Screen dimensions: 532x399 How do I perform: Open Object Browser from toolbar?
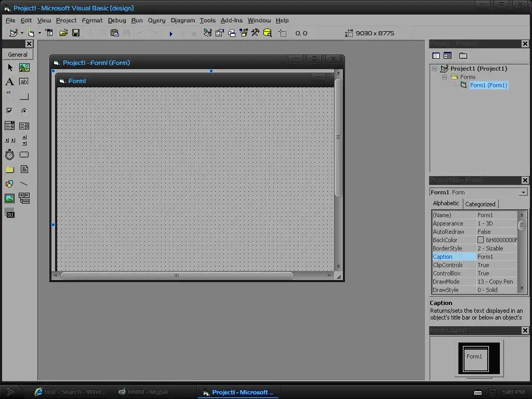click(244, 33)
